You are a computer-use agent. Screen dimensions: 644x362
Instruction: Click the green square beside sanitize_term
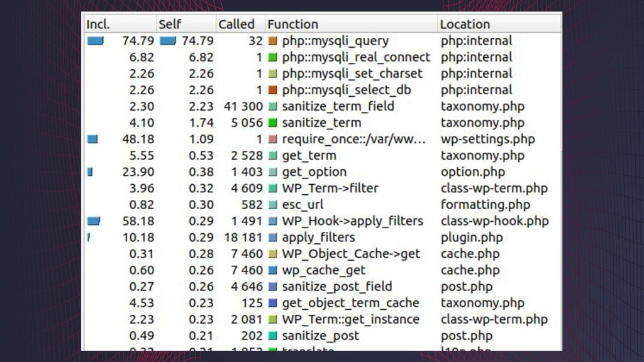tap(272, 123)
